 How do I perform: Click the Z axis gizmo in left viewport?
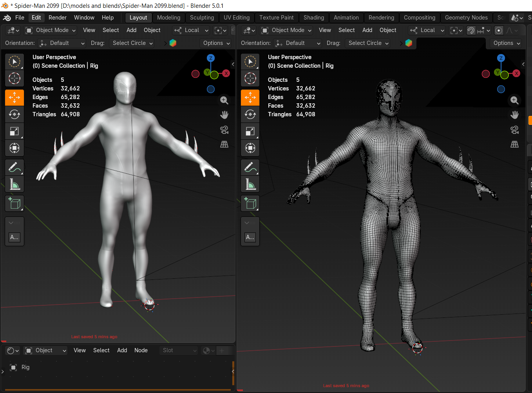(211, 58)
